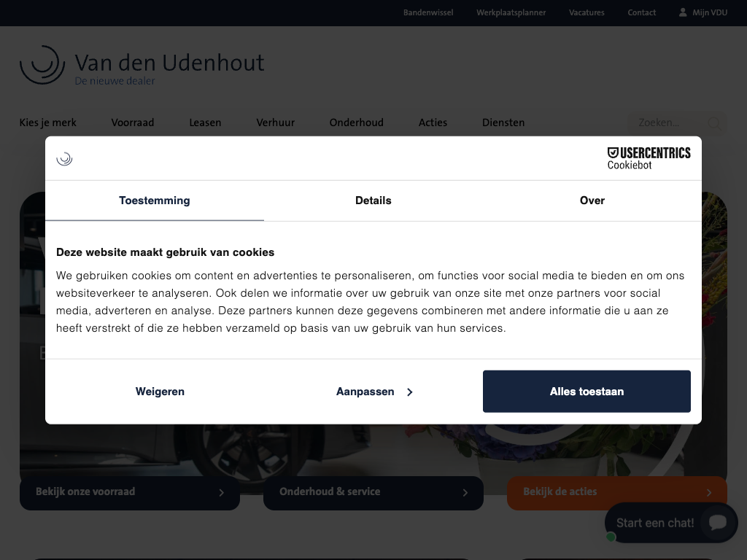Switch to the Details tab
Viewport: 747px width, 560px height.
click(x=373, y=201)
